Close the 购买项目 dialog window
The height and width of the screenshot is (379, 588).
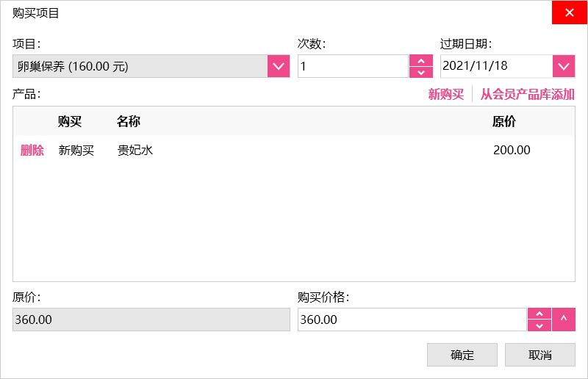(570, 12)
